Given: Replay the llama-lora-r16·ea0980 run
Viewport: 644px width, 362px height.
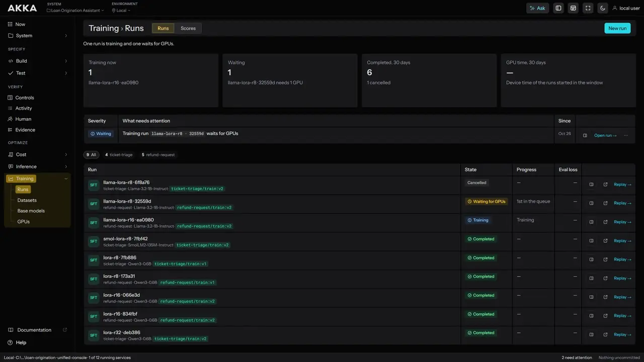Looking at the screenshot, I should [x=622, y=222].
